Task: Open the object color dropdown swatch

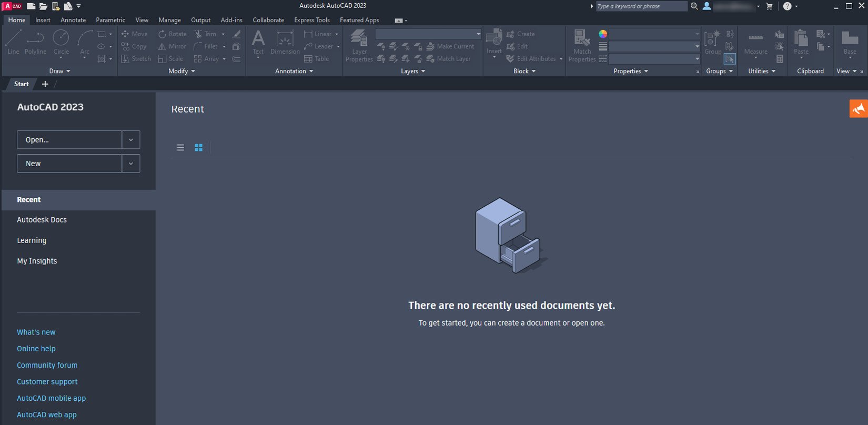Action: pos(603,34)
